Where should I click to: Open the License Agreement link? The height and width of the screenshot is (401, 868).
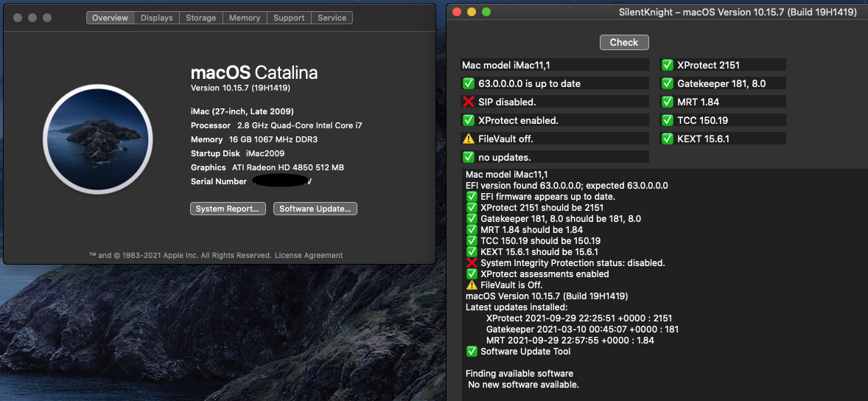pyautogui.click(x=308, y=255)
